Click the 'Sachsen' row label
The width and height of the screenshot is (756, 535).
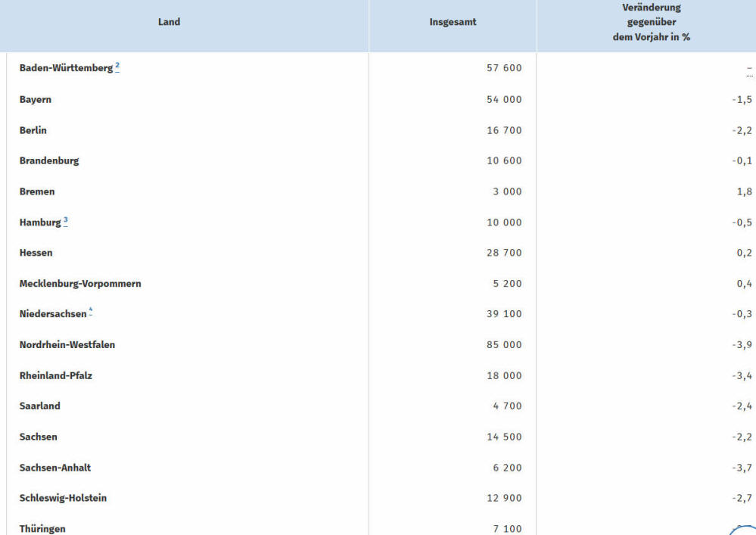pos(38,437)
